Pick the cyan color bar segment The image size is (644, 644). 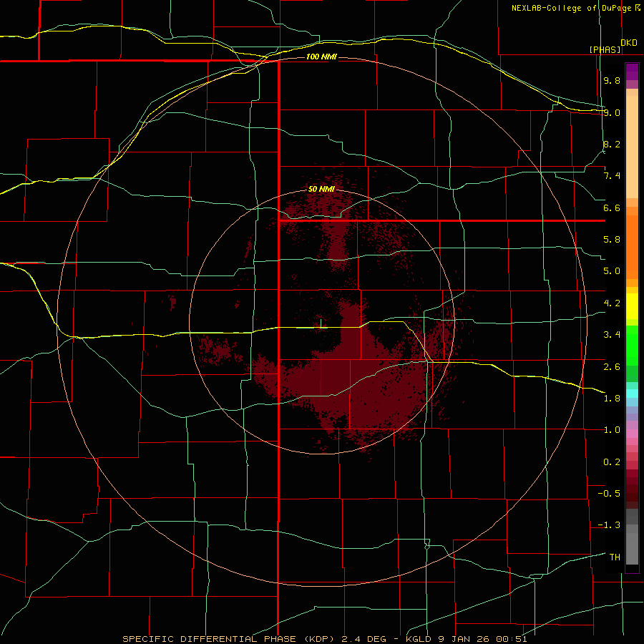[632, 394]
